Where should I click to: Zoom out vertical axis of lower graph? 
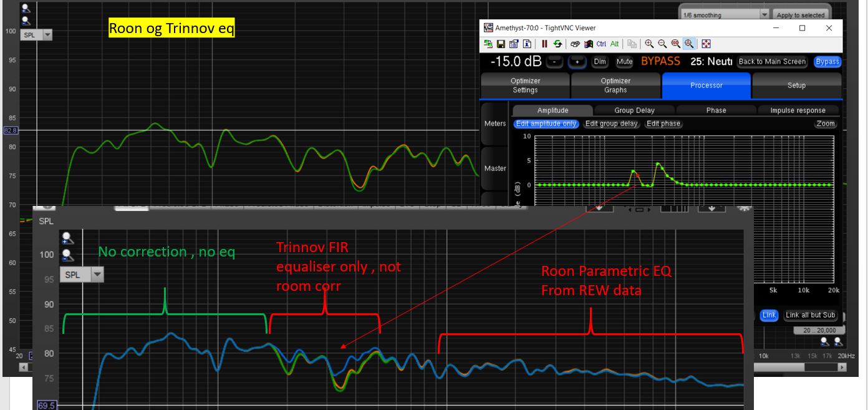point(67,254)
